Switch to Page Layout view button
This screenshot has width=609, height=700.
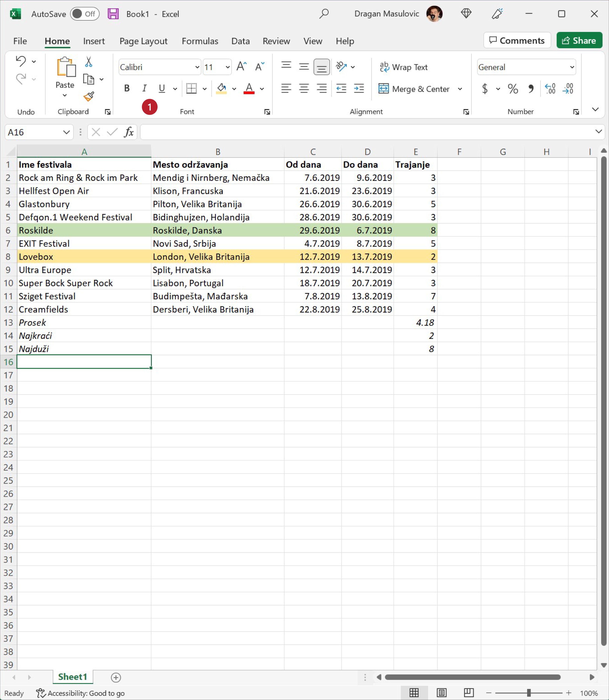click(x=442, y=693)
